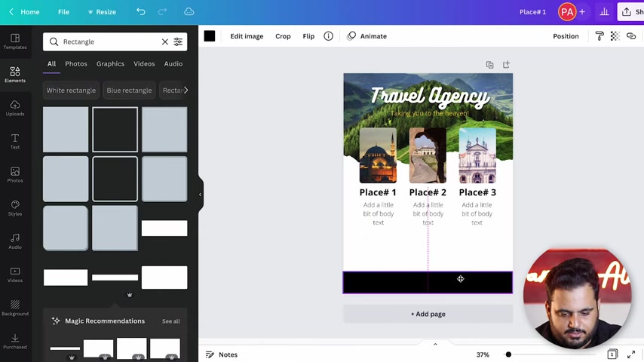
Task: Open the transparency checkerboard icon
Action: (615, 36)
